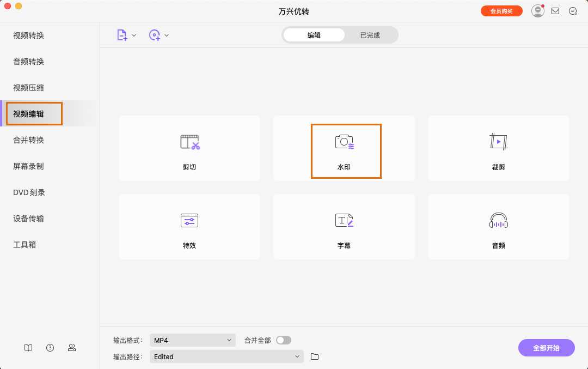The height and width of the screenshot is (369, 588).
Task: Click the help question mark icon
Action: pyautogui.click(x=50, y=347)
